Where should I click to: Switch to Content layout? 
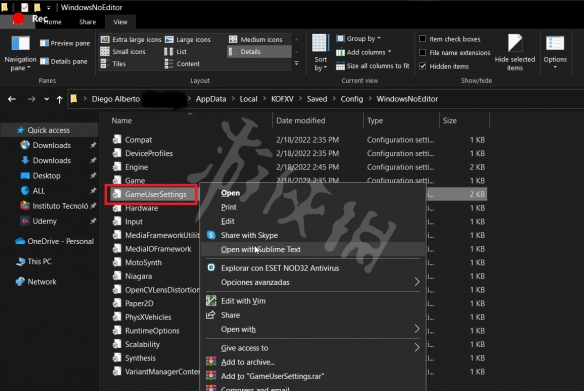click(182, 64)
